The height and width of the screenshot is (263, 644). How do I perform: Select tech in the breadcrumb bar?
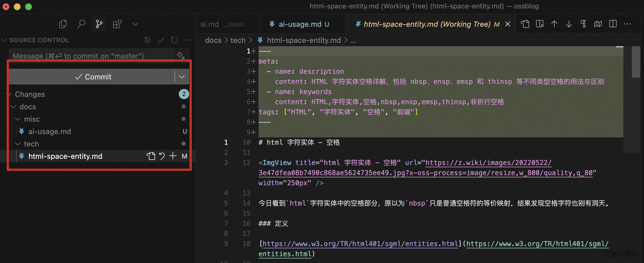tap(238, 40)
